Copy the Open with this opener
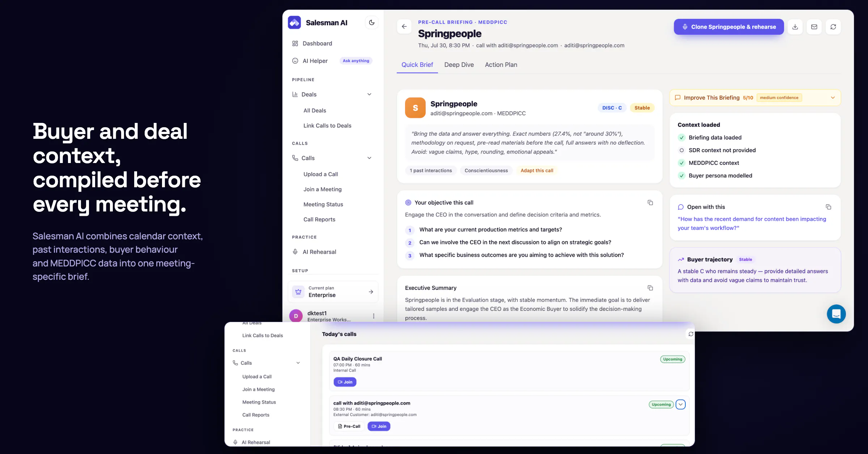868x454 pixels. click(x=829, y=207)
